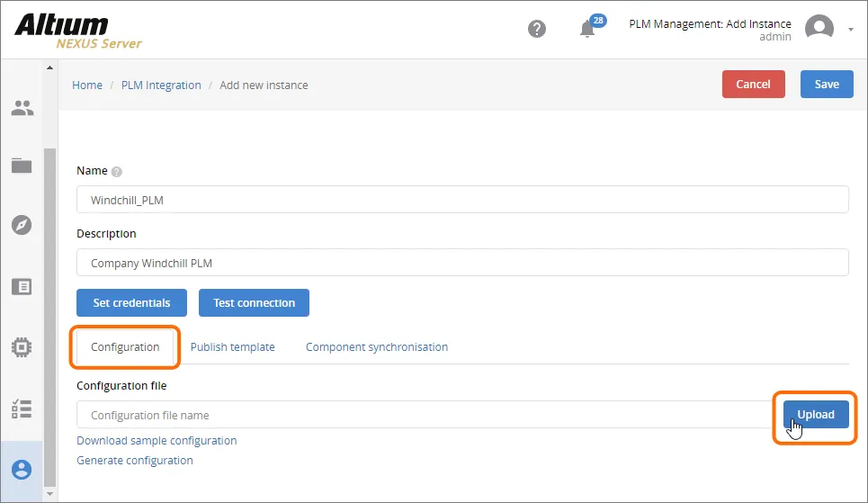This screenshot has width=868, height=503.
Task: Go to Home breadcrumb link
Action: coord(87,85)
